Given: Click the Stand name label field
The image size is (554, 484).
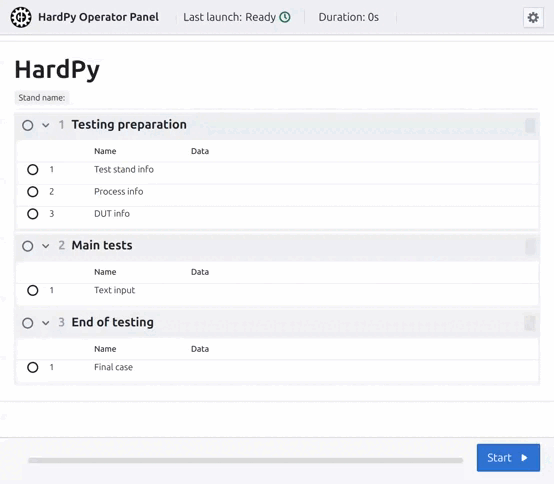Looking at the screenshot, I should point(42,98).
